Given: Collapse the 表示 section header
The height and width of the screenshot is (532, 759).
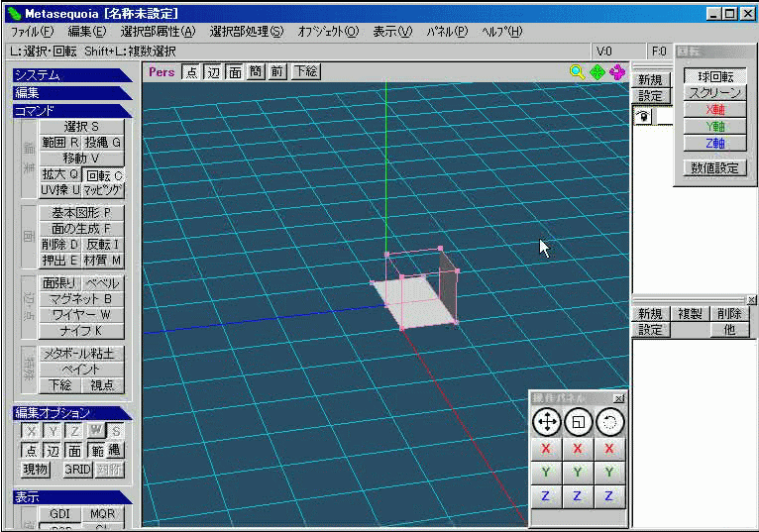Looking at the screenshot, I should tap(72, 497).
